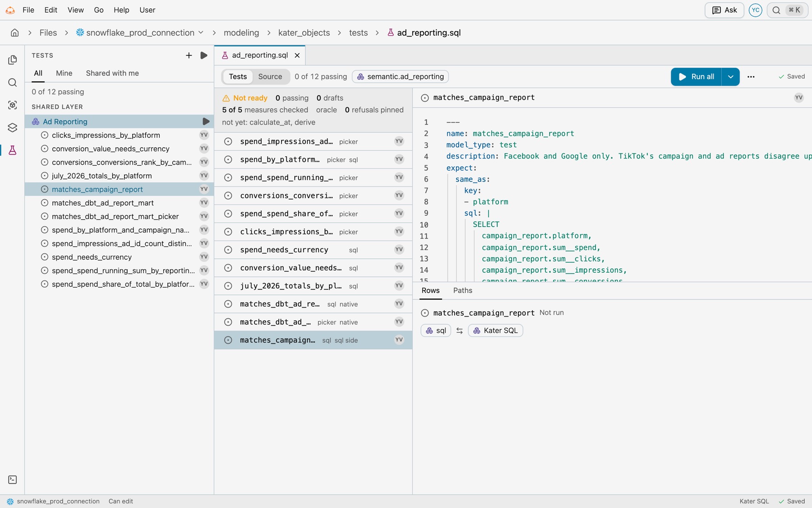The width and height of the screenshot is (812, 508).
Task: Close the ad_reporting.sql tab
Action: [x=297, y=55]
